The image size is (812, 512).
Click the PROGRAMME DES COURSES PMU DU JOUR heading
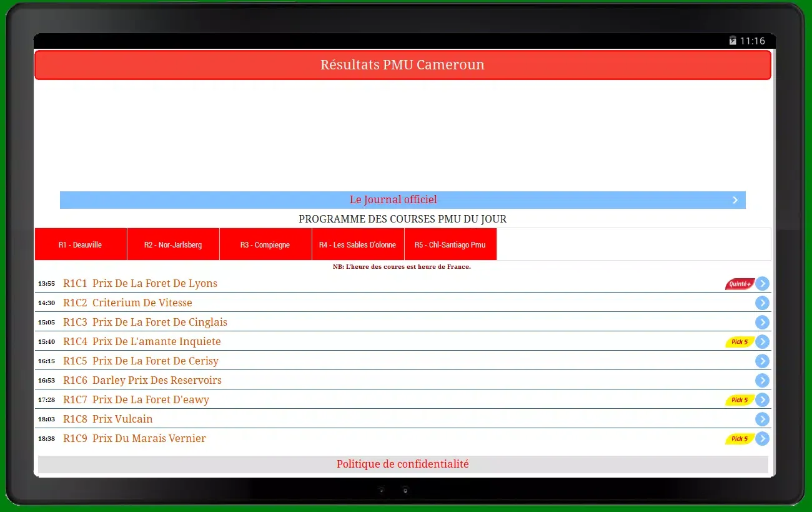click(x=403, y=219)
